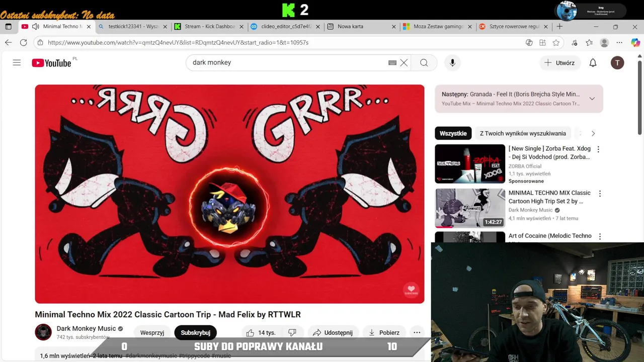Open a new browser tab with plus
This screenshot has width=644, height=362.
(559, 27)
